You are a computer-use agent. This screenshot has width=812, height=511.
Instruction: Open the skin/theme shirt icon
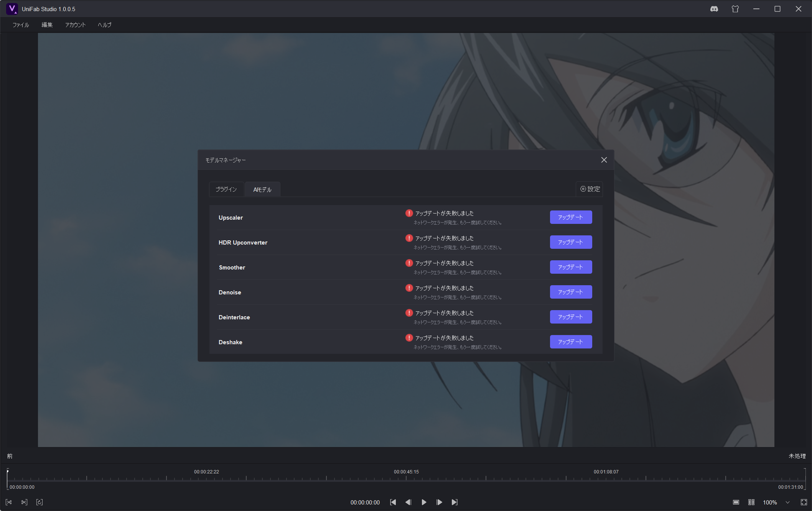735,9
